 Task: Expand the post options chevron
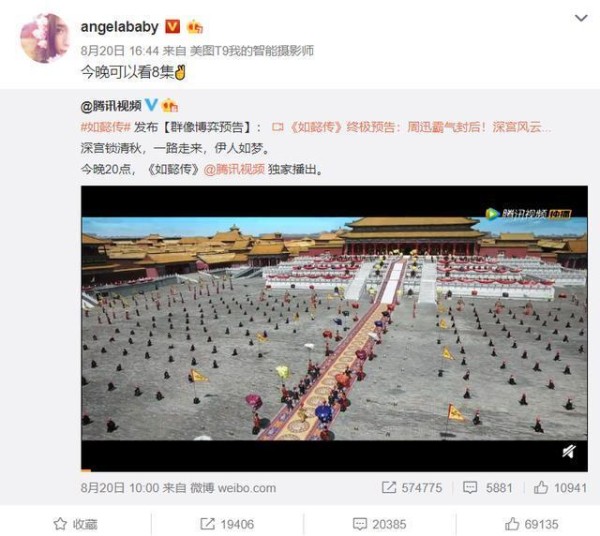581,18
